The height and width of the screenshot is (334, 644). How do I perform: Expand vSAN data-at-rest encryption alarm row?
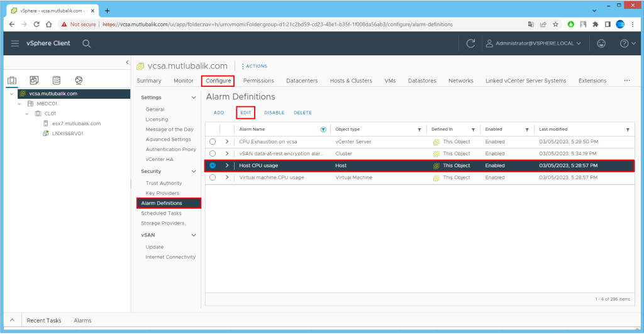[226, 153]
